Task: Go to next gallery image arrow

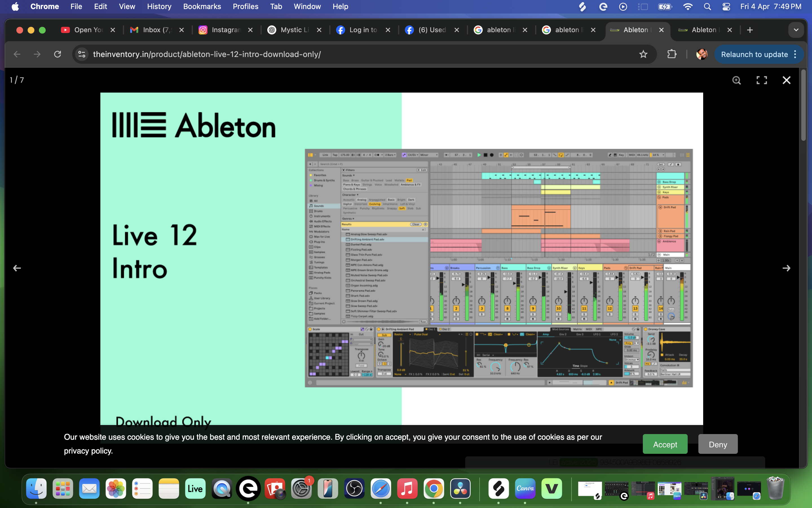Action: tap(786, 268)
